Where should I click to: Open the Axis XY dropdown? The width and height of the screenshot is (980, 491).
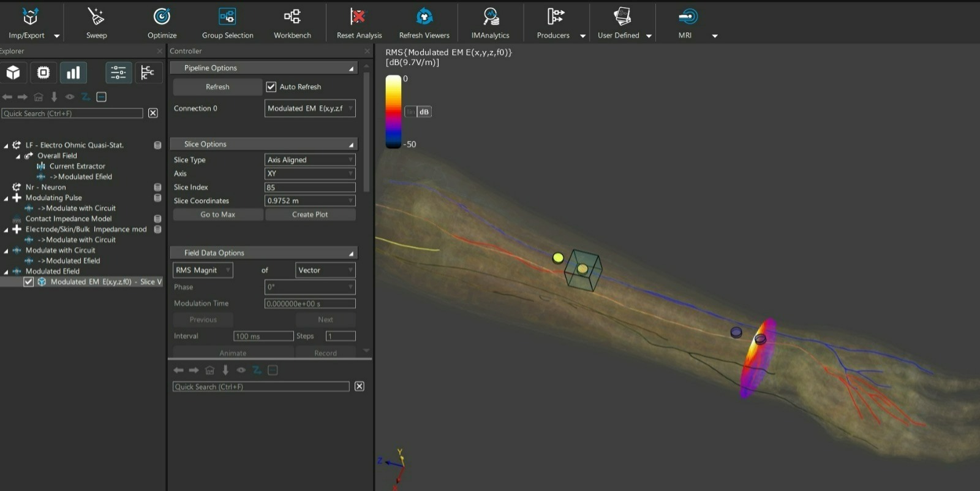309,174
